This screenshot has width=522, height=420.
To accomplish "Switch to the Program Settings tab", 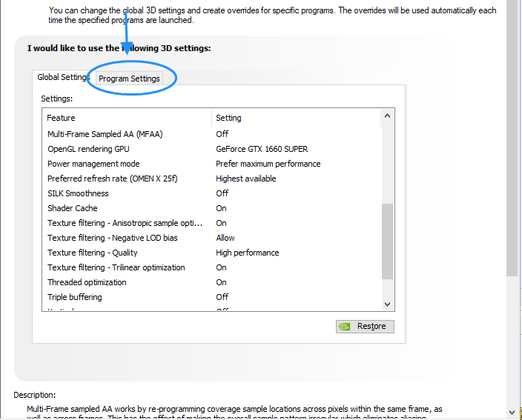I will coord(129,79).
